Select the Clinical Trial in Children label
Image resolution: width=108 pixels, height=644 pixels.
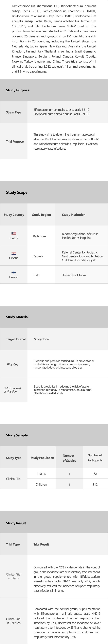pyautogui.click(x=14, y=621)
